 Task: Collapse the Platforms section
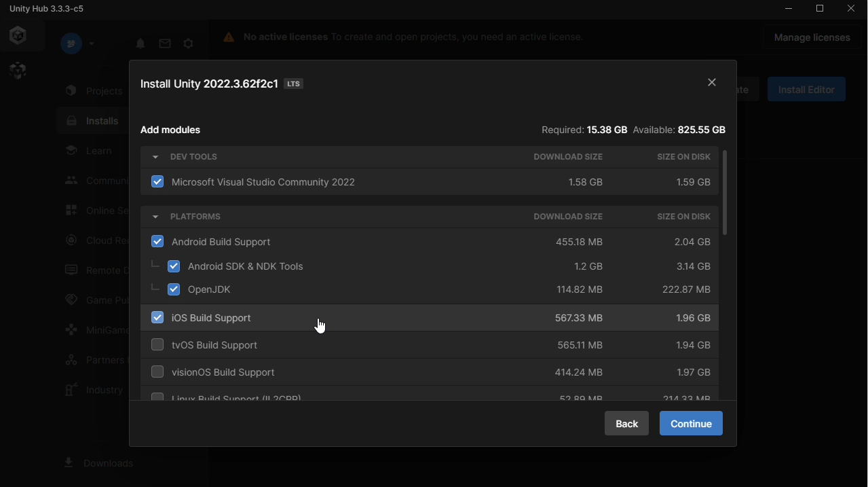155,217
